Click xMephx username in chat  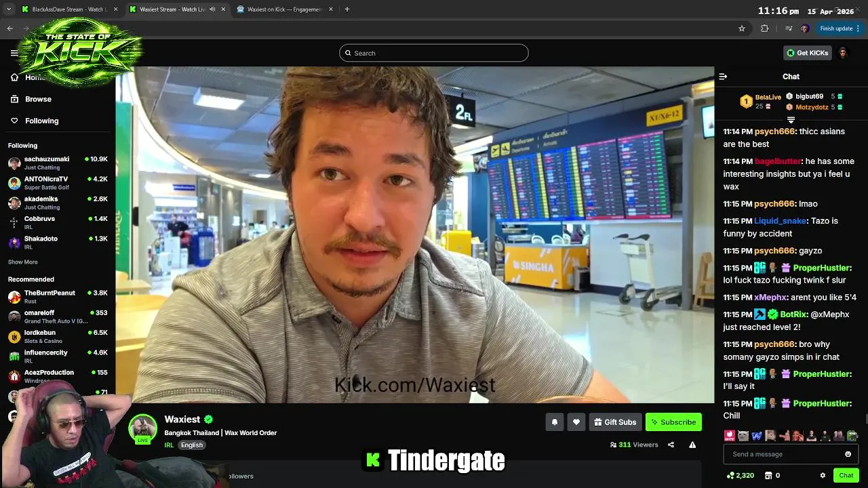click(x=772, y=298)
